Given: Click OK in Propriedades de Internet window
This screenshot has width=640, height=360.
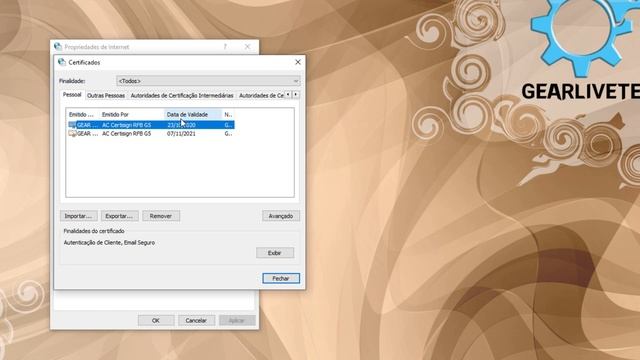Looking at the screenshot, I should [x=156, y=320].
